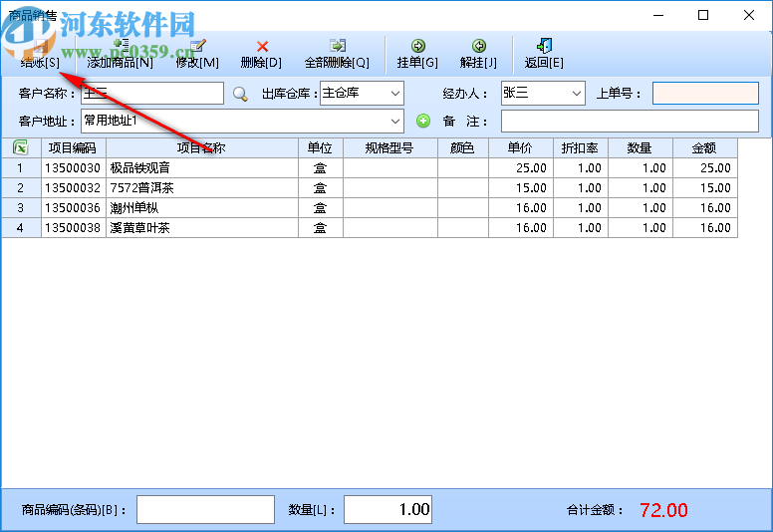This screenshot has width=773, height=532.
Task: Click the code cell 13500032
Action: (74, 188)
